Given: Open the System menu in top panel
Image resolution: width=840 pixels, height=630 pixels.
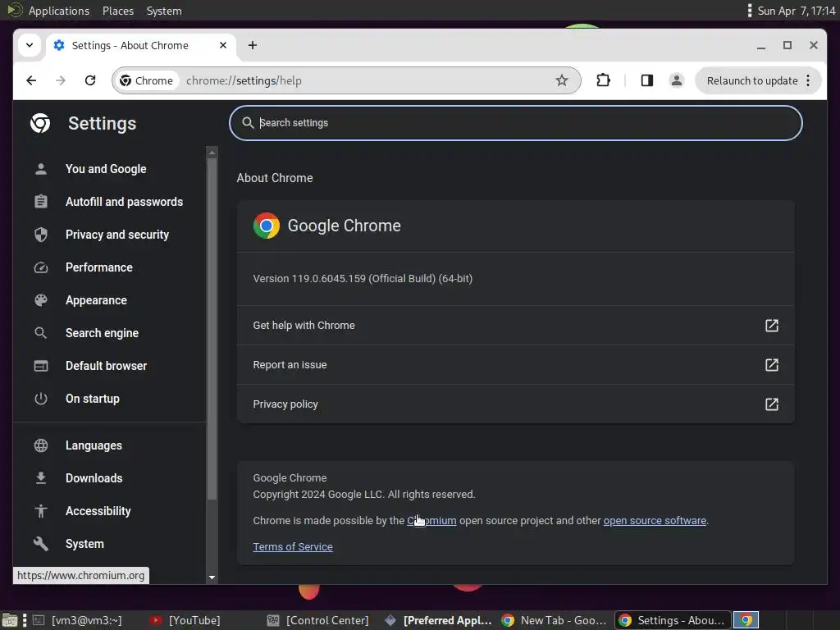Looking at the screenshot, I should [164, 11].
